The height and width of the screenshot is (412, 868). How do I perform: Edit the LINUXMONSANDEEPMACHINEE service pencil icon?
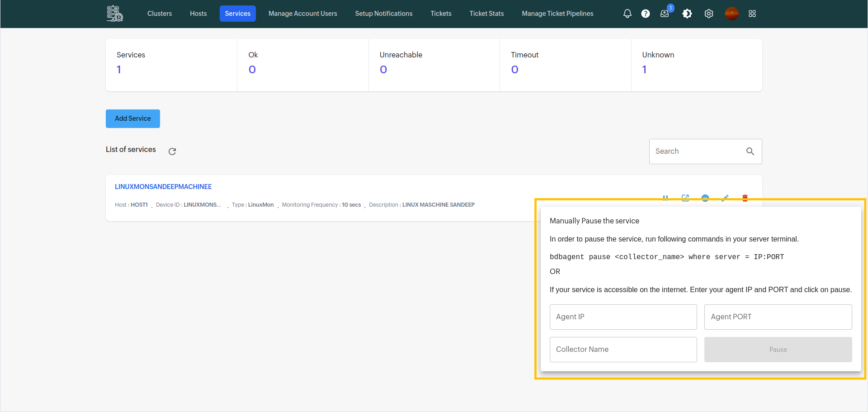click(725, 198)
